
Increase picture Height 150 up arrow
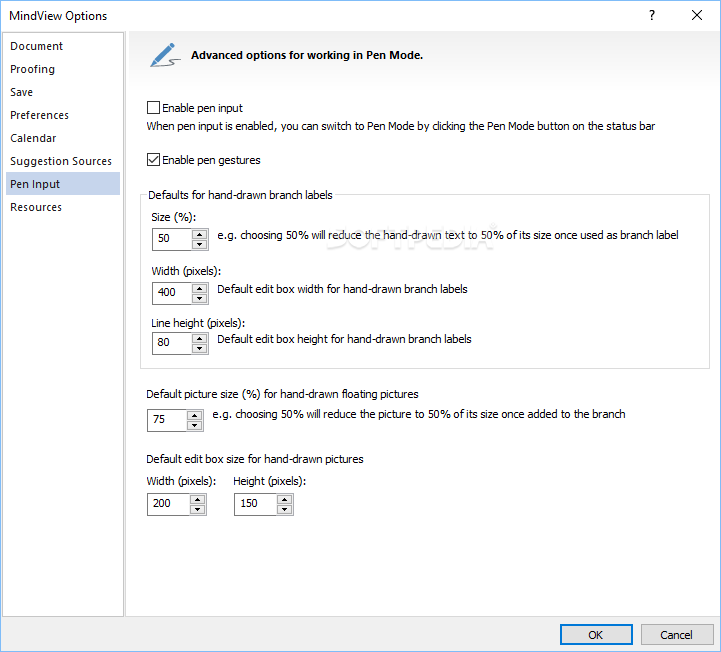[x=285, y=499]
